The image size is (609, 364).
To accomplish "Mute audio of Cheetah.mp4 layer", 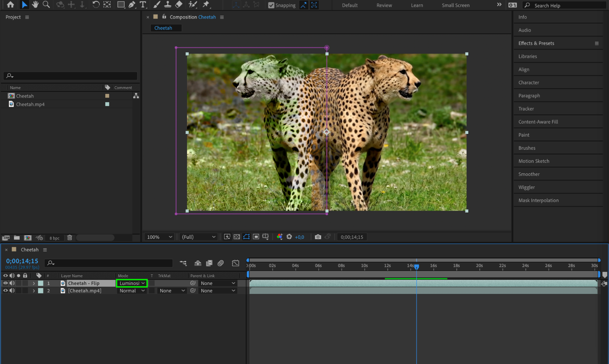I will tap(12, 291).
